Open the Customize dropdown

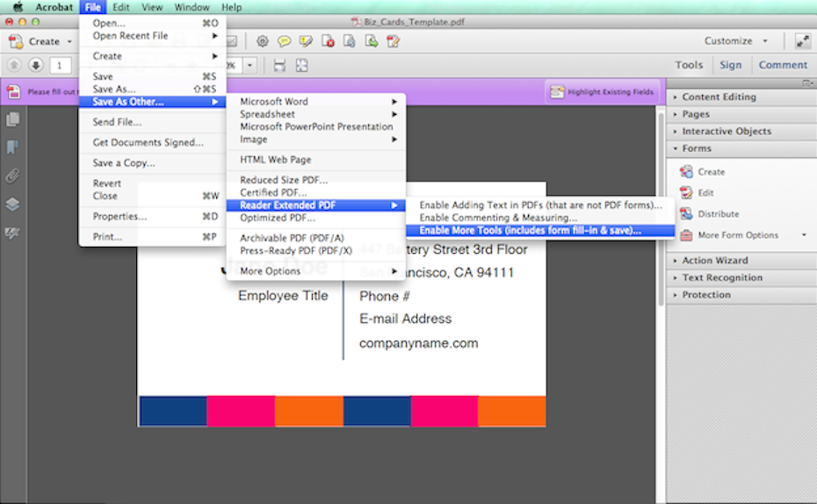[x=735, y=41]
